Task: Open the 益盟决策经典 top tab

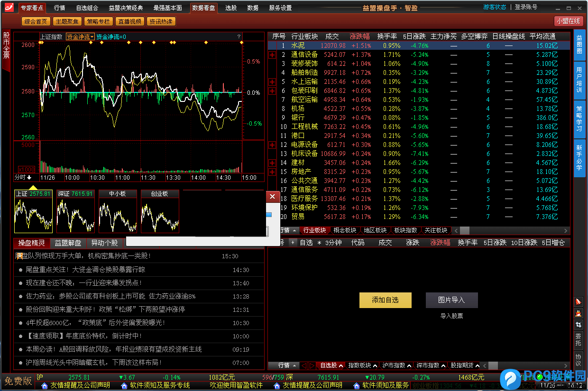Action: coord(126,8)
